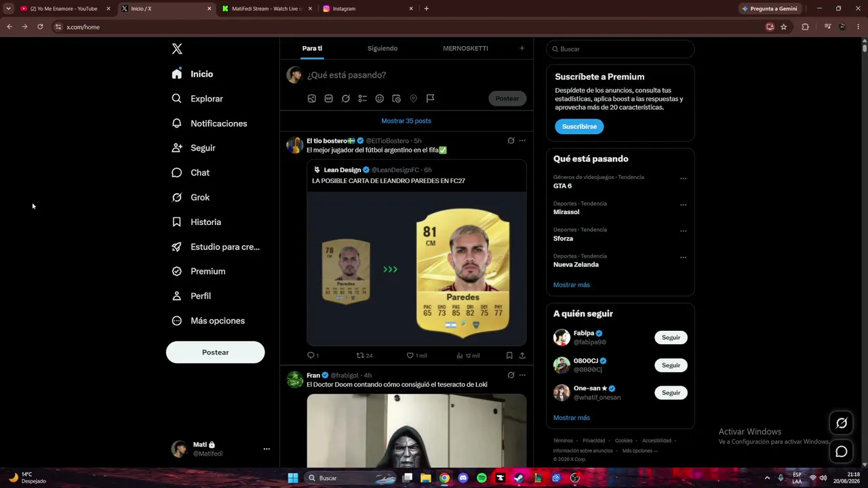Open the MERNOSKETTI timeline tab

(x=465, y=48)
